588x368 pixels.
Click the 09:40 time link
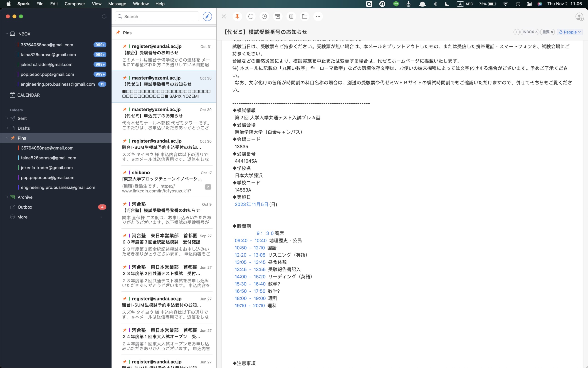coord(241,240)
